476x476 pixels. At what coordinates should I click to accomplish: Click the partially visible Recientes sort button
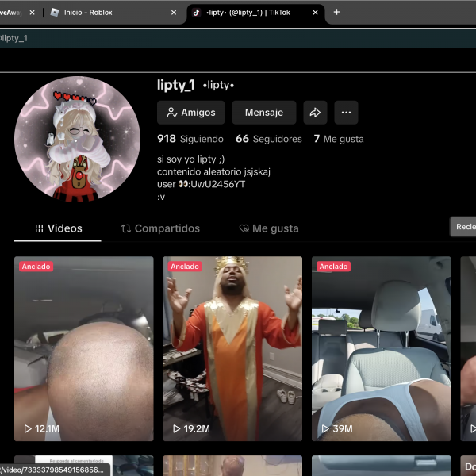[x=464, y=227]
